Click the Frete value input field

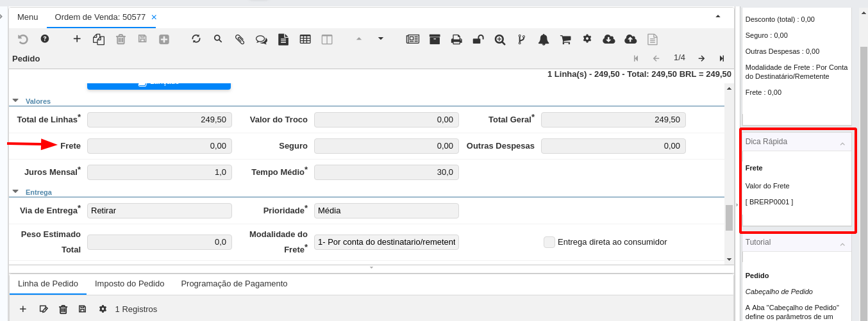159,146
